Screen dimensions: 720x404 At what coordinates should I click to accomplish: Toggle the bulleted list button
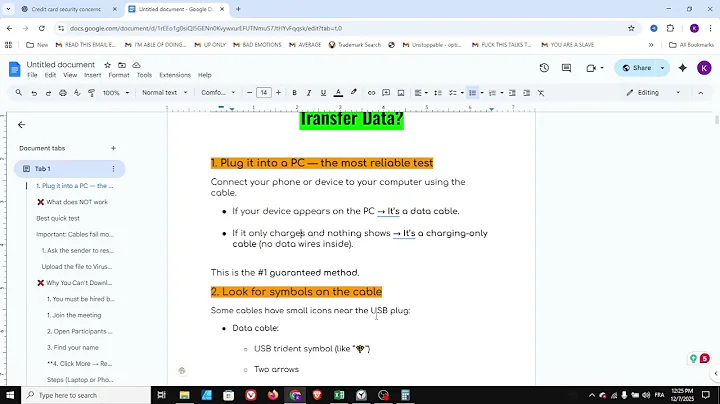tap(472, 93)
